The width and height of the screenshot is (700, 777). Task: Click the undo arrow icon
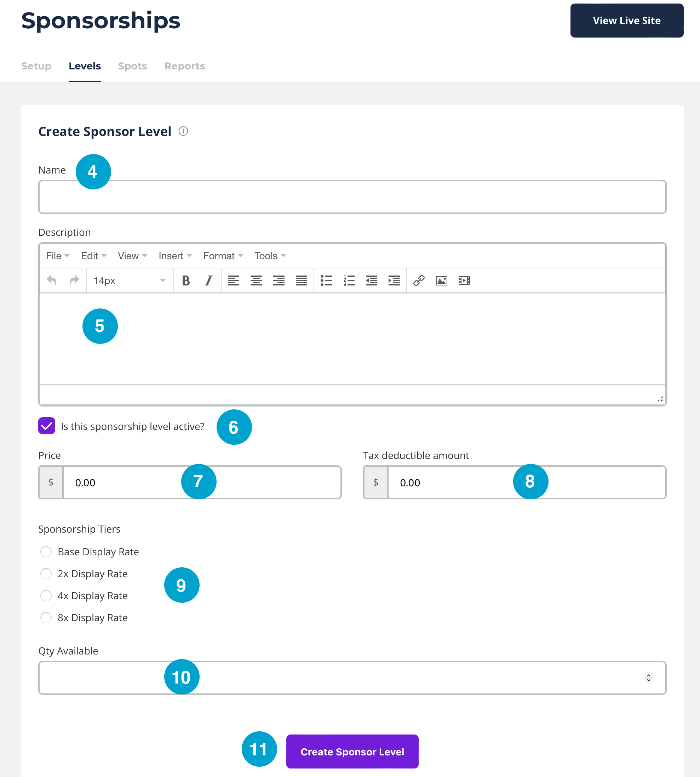pyautogui.click(x=52, y=280)
